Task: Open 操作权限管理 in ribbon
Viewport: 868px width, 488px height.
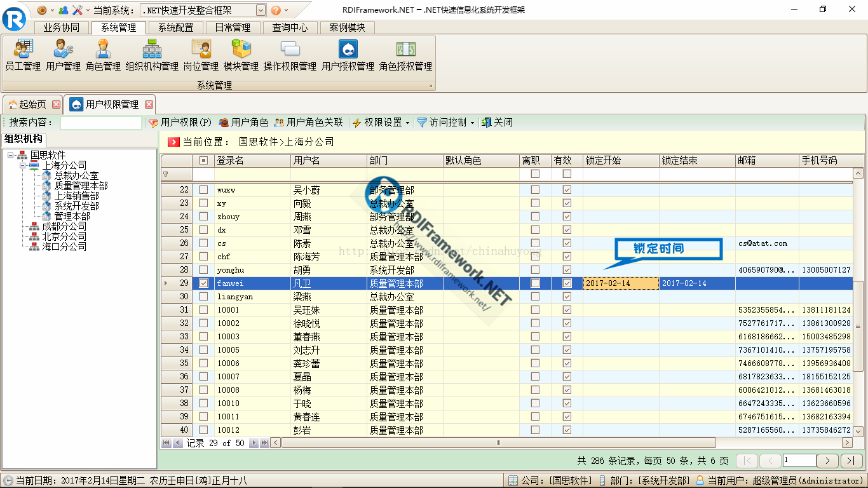Action: pos(290,55)
